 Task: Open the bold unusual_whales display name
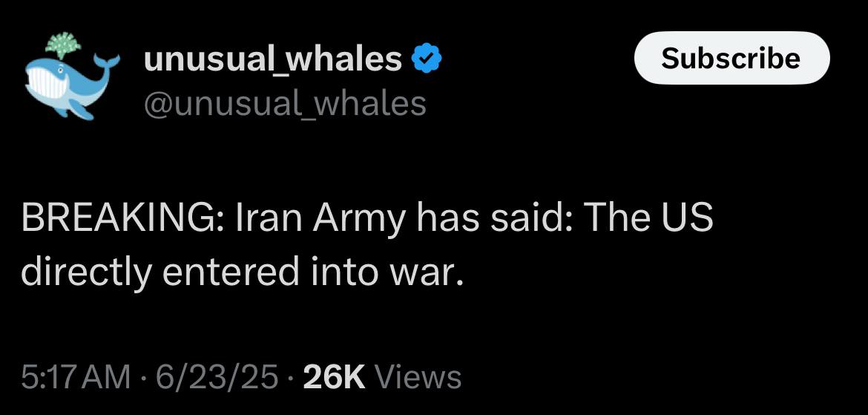click(273, 59)
